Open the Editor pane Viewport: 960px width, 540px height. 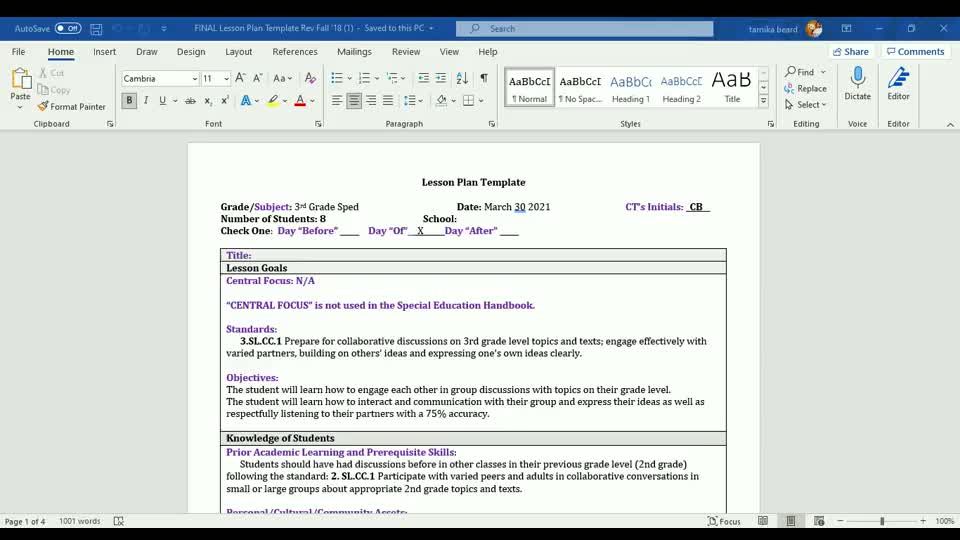coord(898,84)
